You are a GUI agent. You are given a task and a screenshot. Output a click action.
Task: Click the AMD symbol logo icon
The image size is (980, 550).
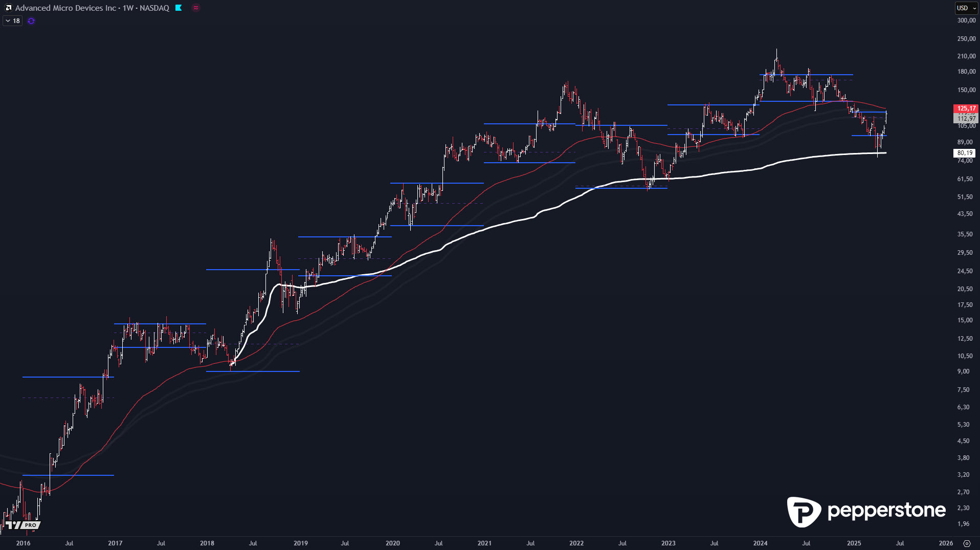tap(8, 8)
